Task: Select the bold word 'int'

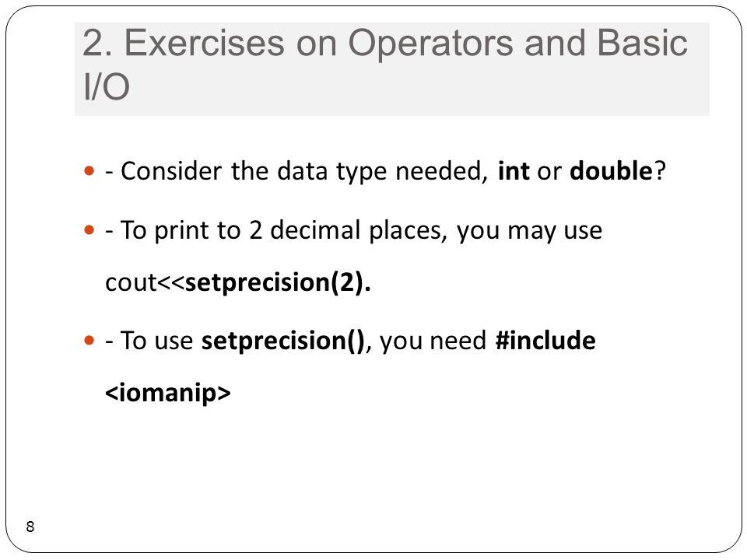Action: 514,171
